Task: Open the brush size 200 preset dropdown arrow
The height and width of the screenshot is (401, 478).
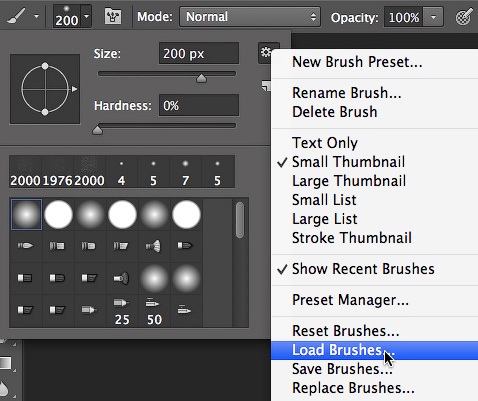Action: click(x=87, y=16)
